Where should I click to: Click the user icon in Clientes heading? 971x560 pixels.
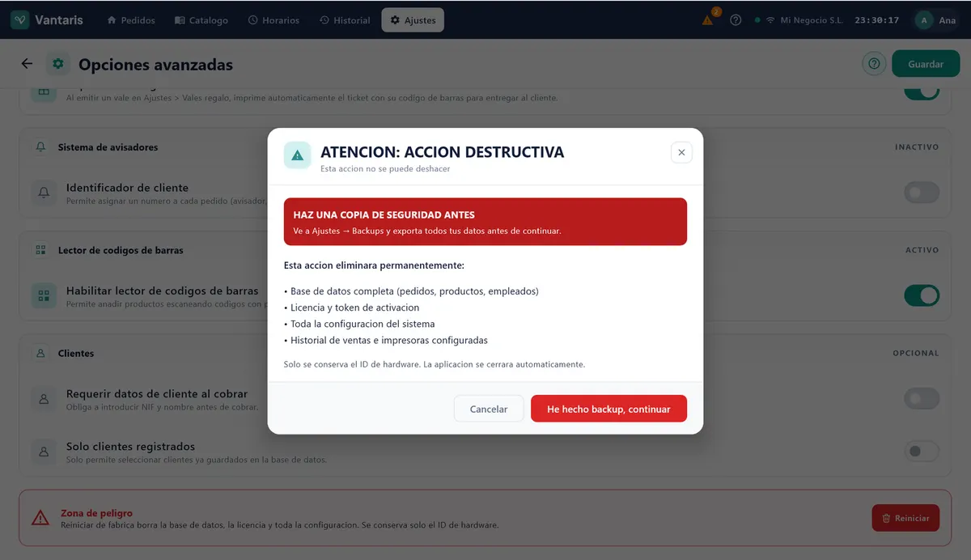click(41, 354)
